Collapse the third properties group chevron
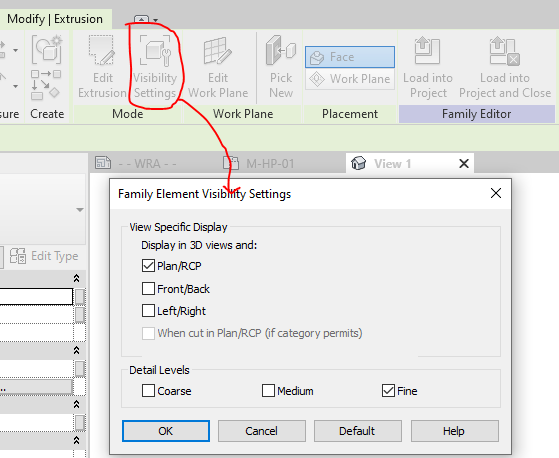Screen dimensions: 559x458 tap(76, 404)
